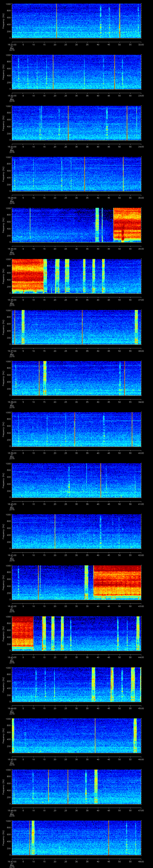Click the 41:00 end time label
The image size is (153, 868).
point(141,504)
